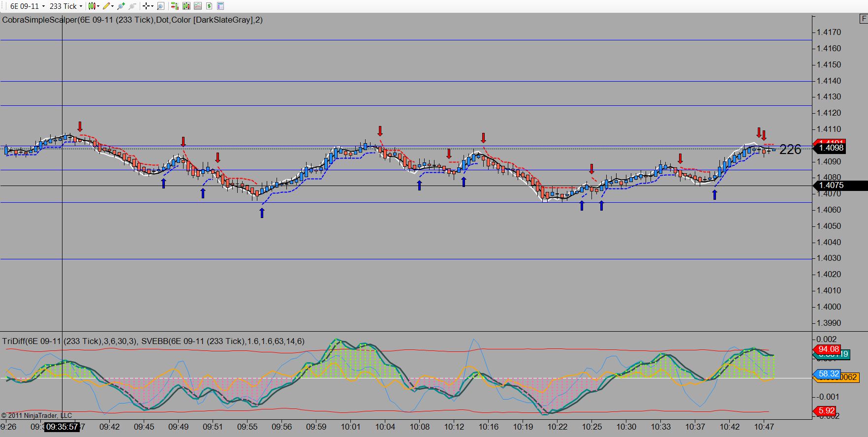Click the F button on price axis
This screenshot has height=437, width=868.
coord(864,19)
